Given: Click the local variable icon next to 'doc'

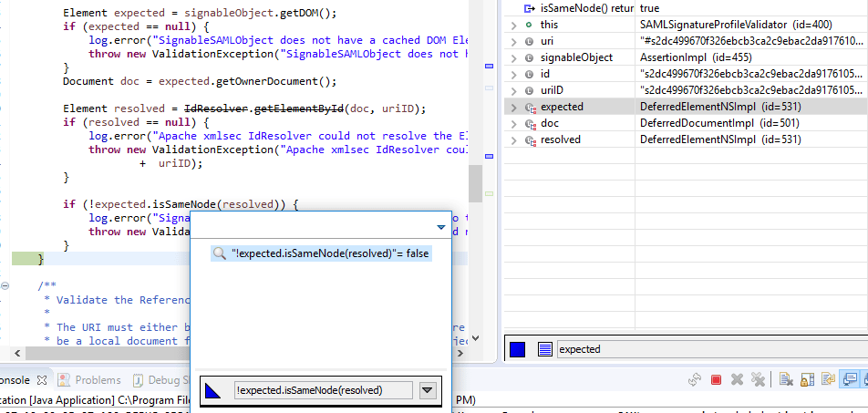Looking at the screenshot, I should point(531,123).
